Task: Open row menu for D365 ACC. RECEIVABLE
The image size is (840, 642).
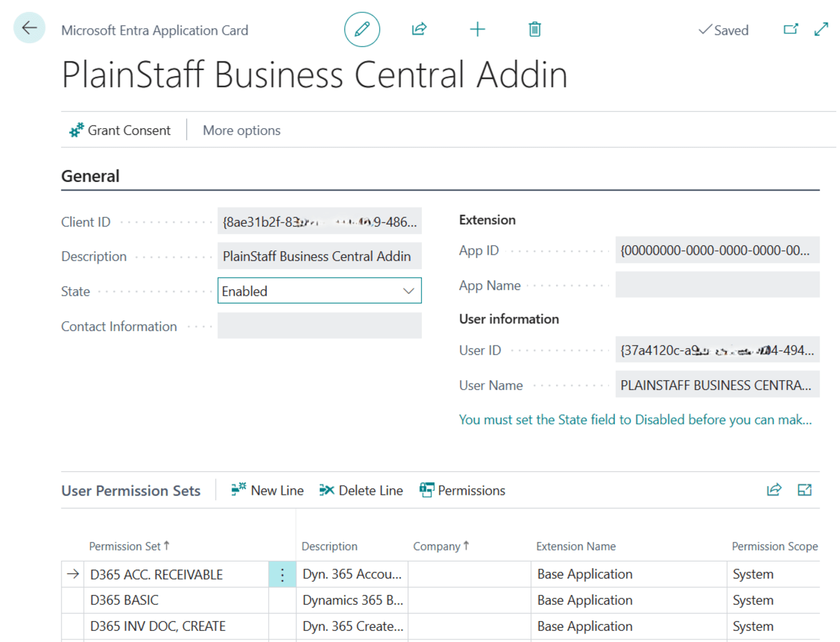Action: tap(282, 575)
